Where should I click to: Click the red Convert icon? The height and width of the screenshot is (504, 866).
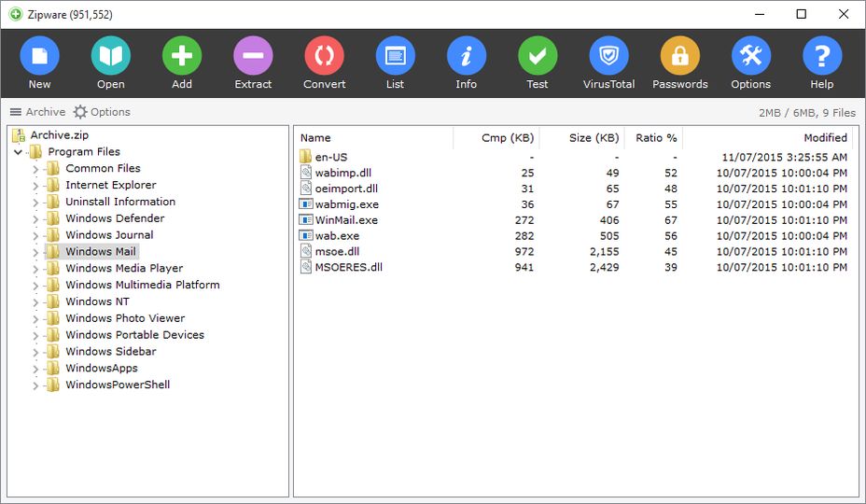pyautogui.click(x=324, y=55)
